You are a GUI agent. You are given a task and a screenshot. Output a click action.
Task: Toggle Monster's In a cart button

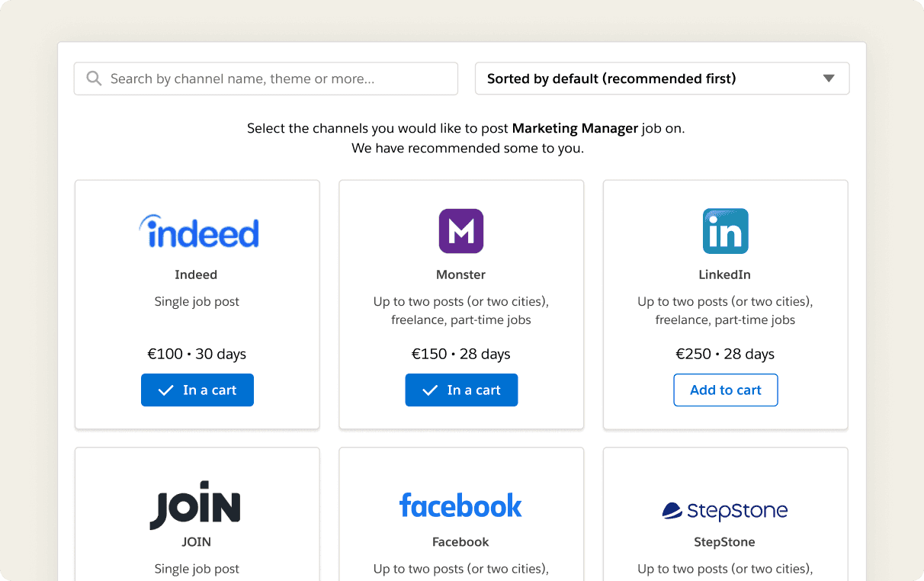click(x=461, y=390)
